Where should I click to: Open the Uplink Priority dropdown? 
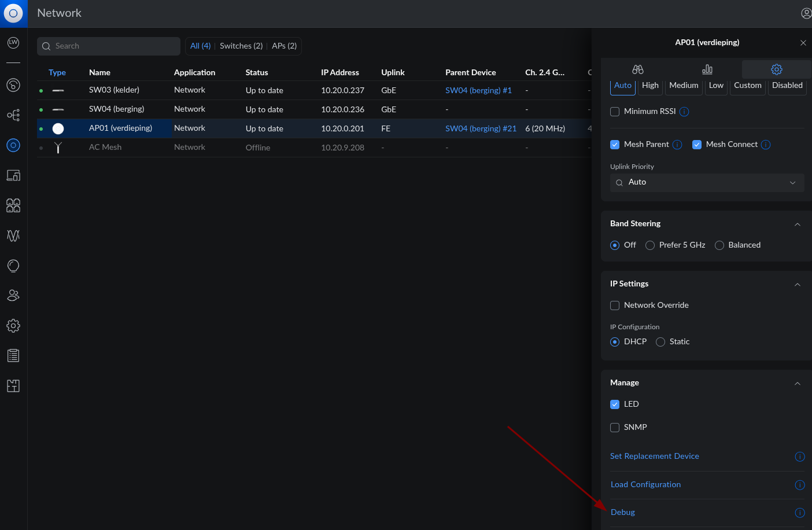pos(707,182)
